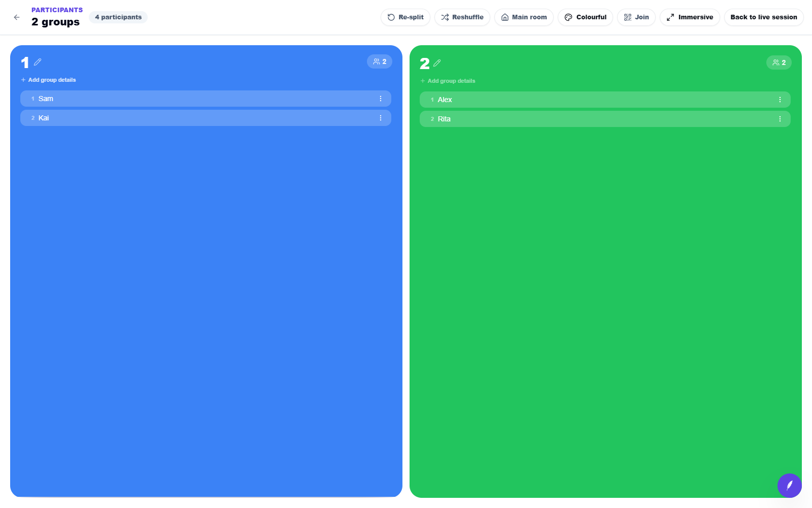812x508 pixels.
Task: Select participant Kai in group 1
Action: pos(206,118)
